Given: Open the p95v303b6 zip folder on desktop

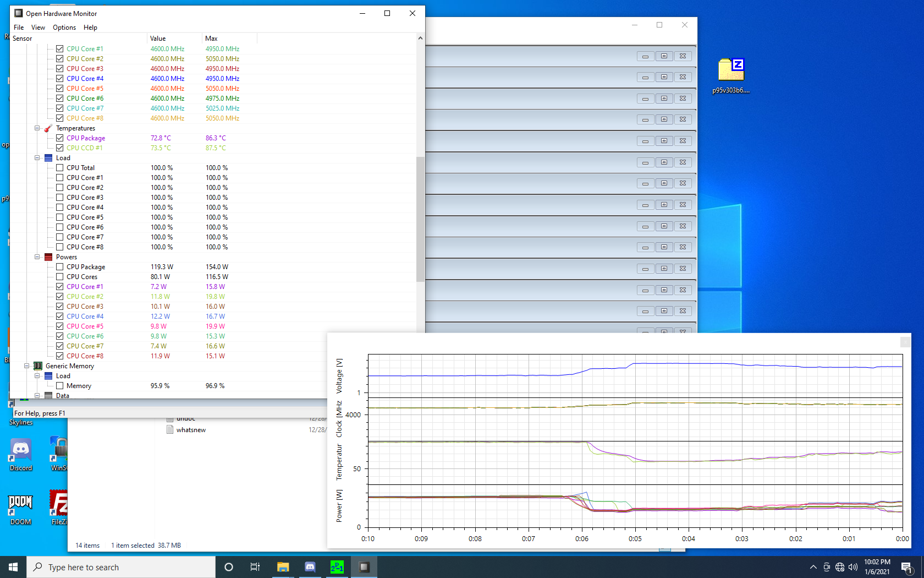Looking at the screenshot, I should 730,70.
